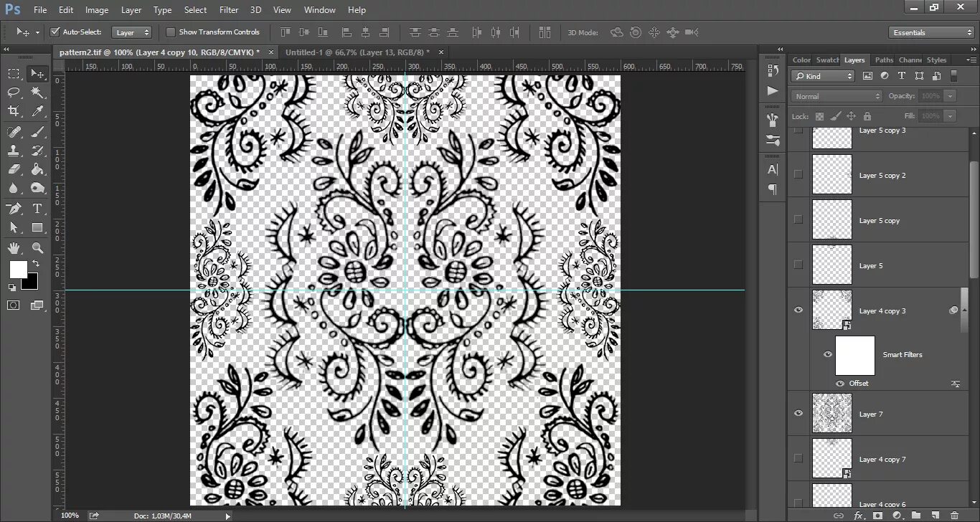Open the Kind filter dropdown

823,76
